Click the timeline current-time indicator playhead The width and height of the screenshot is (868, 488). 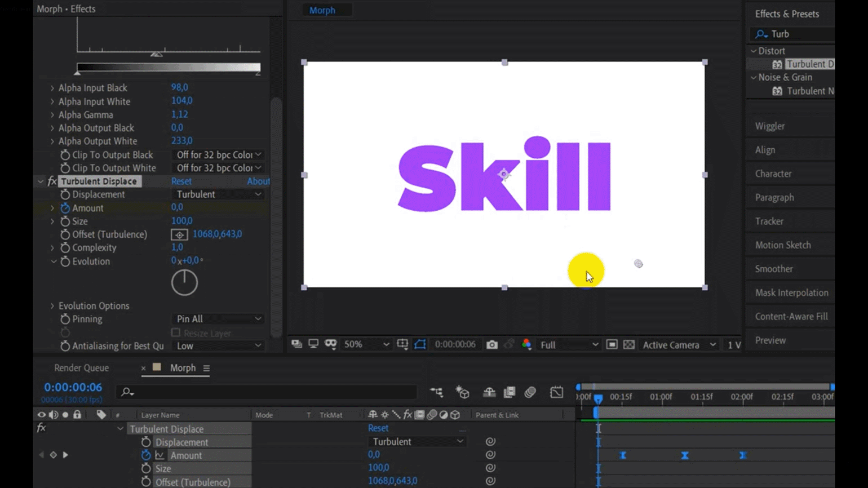[x=598, y=398]
